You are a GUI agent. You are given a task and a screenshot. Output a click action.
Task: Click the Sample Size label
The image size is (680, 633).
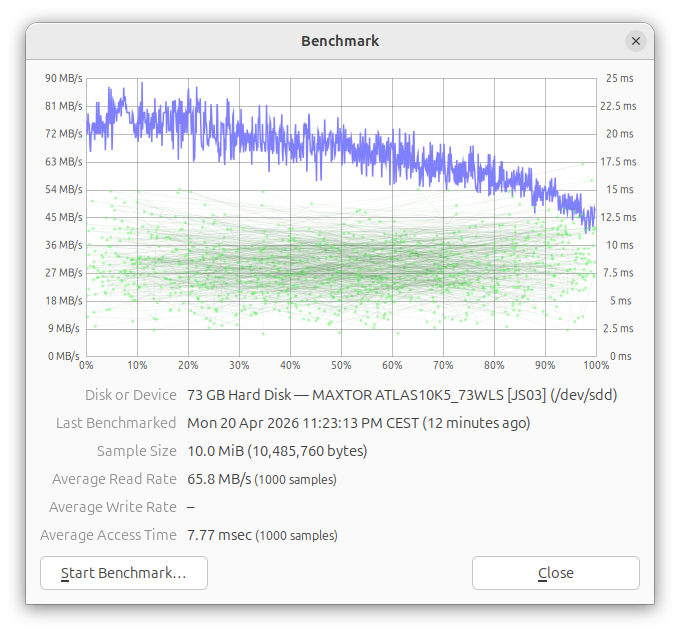click(136, 451)
